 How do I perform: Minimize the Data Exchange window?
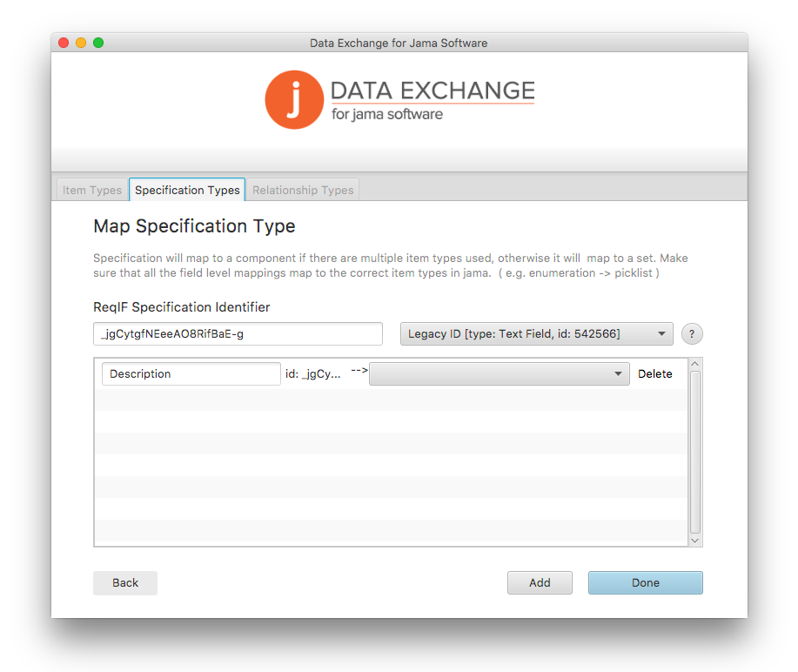click(x=81, y=43)
